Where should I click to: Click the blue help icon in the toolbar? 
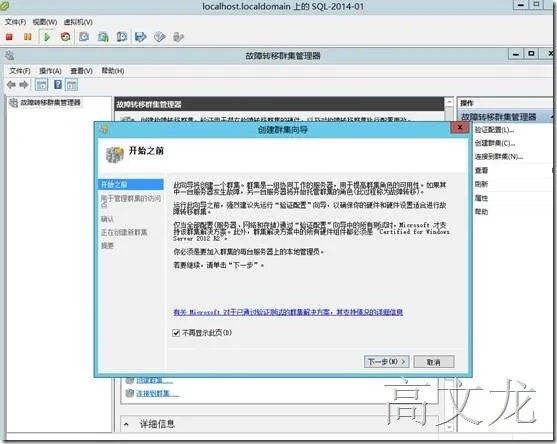point(58,85)
